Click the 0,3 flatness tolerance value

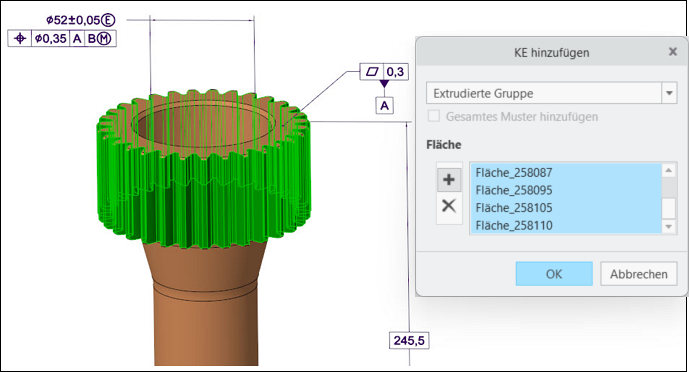pyautogui.click(x=395, y=71)
